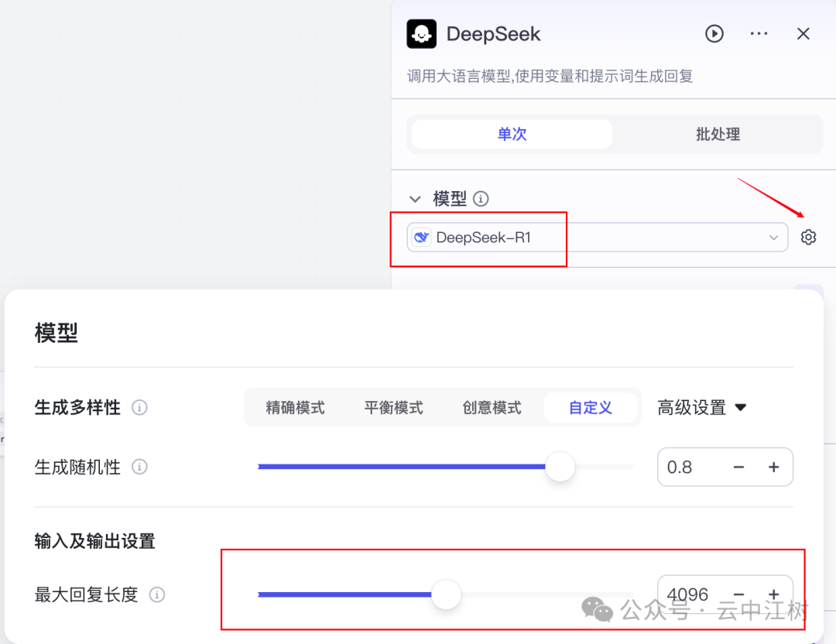Collapse the 模型 section chevron
The image size is (836, 644).
pyautogui.click(x=415, y=199)
